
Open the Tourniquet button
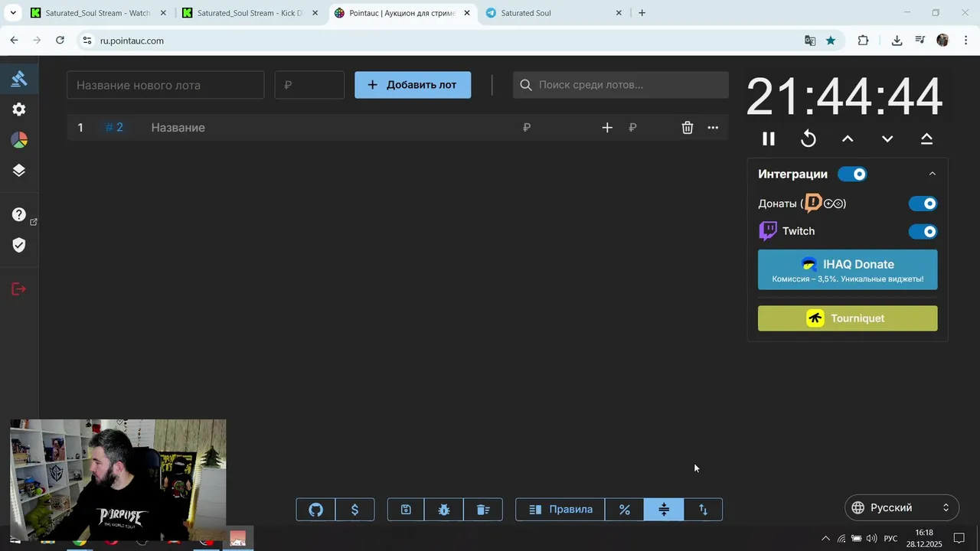pyautogui.click(x=848, y=318)
